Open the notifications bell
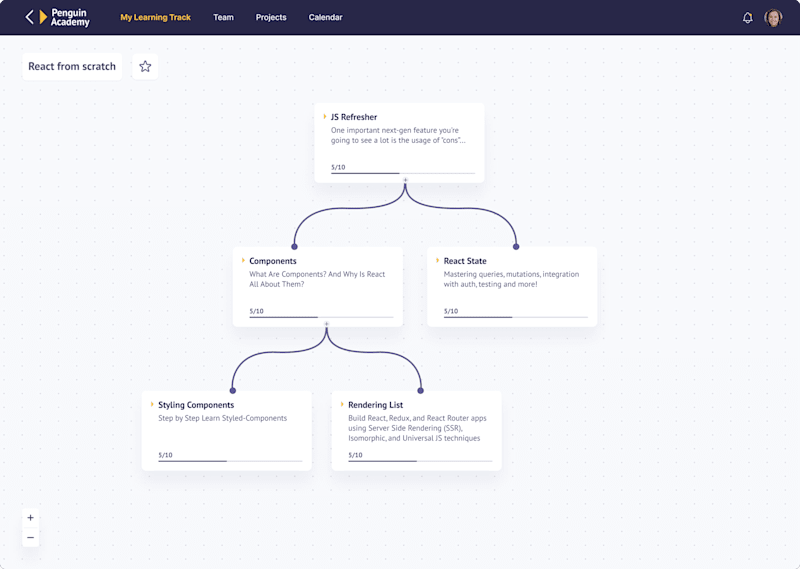Image resolution: width=800 pixels, height=569 pixels. click(747, 18)
